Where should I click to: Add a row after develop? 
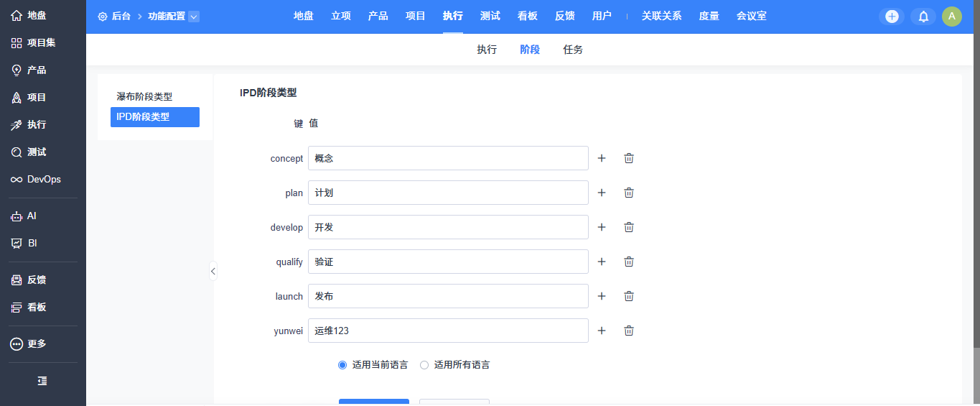tap(602, 227)
